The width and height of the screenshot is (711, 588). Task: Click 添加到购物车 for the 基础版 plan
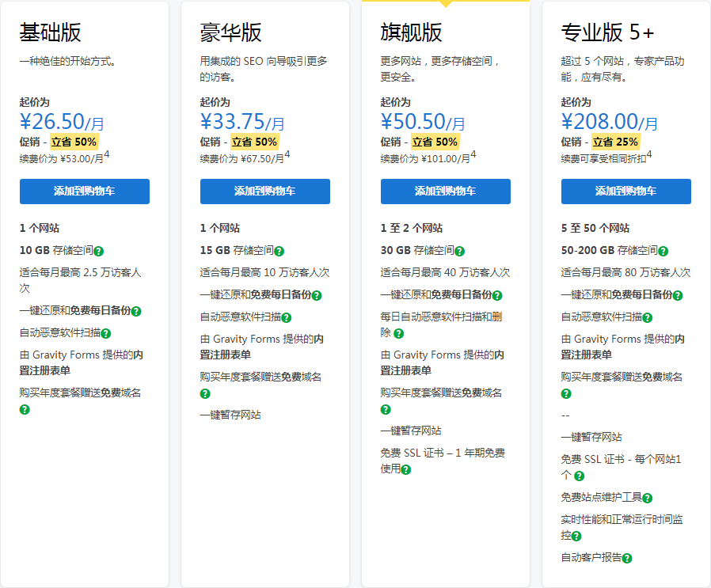pos(86,192)
